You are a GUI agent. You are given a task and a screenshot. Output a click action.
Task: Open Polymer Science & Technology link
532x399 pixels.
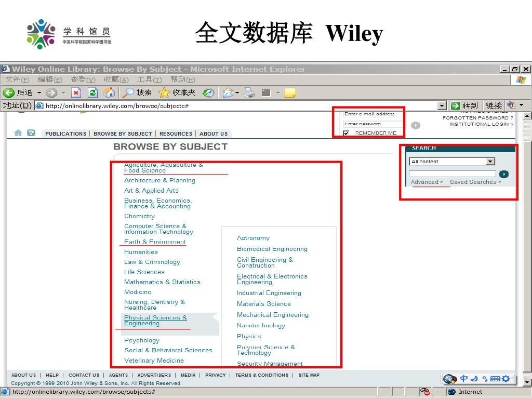pos(265,350)
